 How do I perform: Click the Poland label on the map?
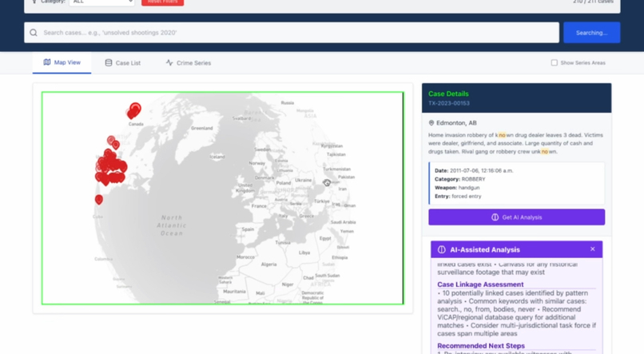point(284,183)
